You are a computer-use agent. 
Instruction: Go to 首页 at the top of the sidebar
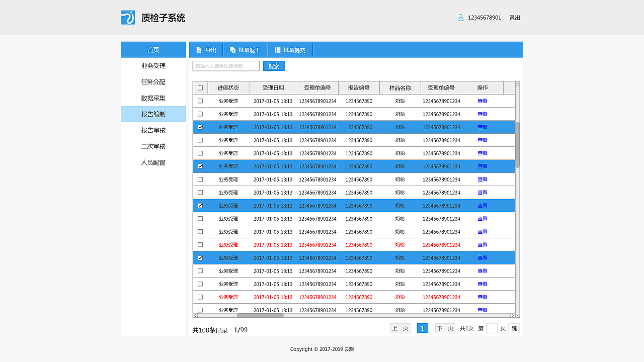(x=153, y=49)
